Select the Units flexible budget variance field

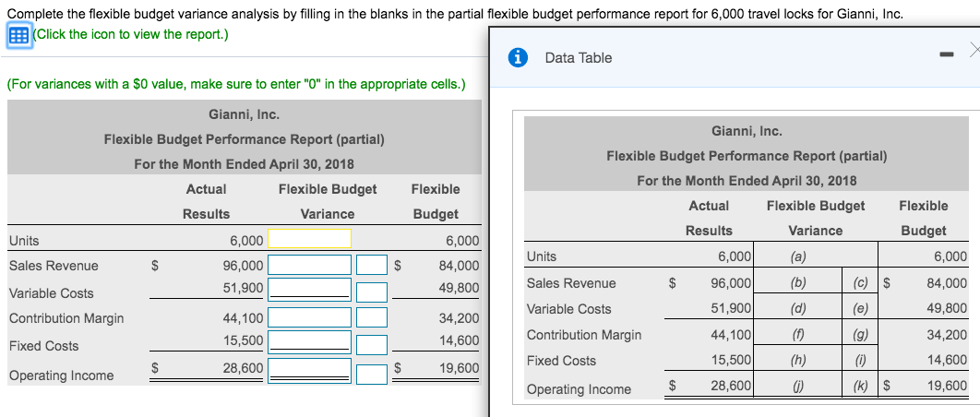click(309, 238)
